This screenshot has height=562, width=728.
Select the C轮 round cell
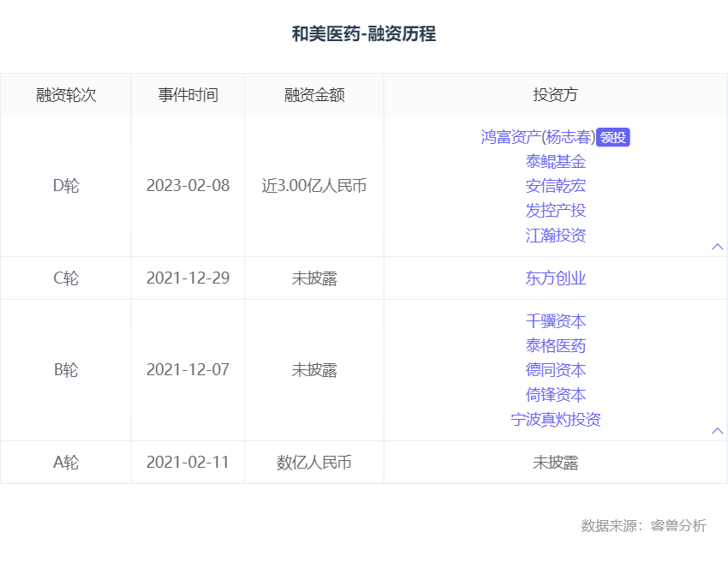click(x=66, y=278)
